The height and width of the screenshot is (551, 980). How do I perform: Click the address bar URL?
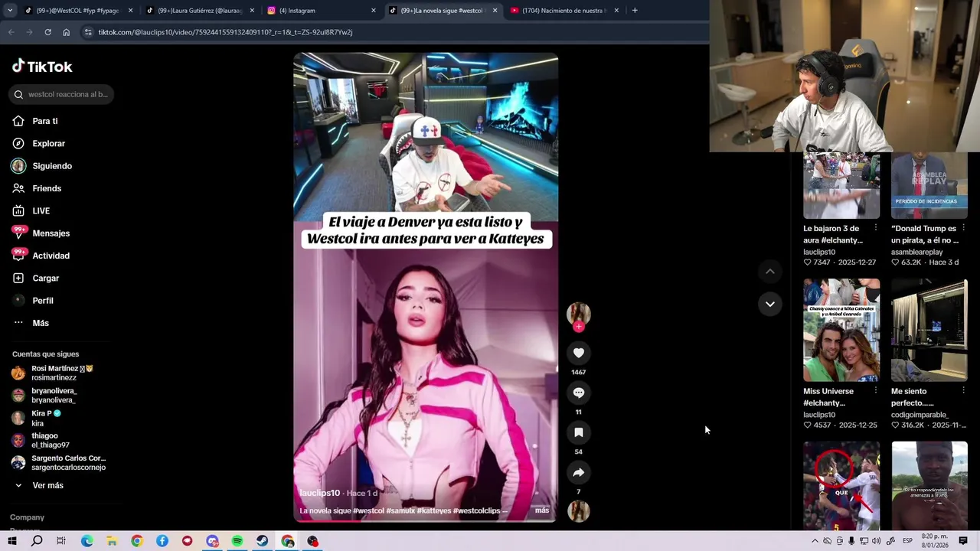click(x=225, y=32)
